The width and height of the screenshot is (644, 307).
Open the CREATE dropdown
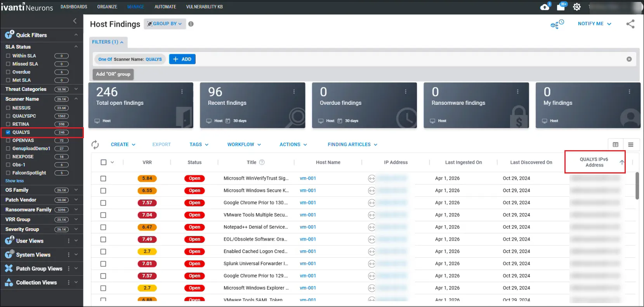coord(123,144)
